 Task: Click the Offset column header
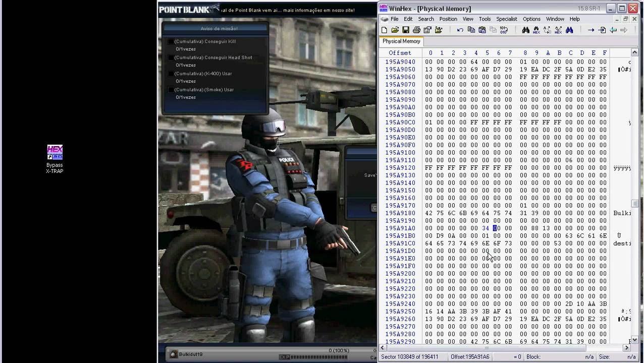click(x=400, y=53)
